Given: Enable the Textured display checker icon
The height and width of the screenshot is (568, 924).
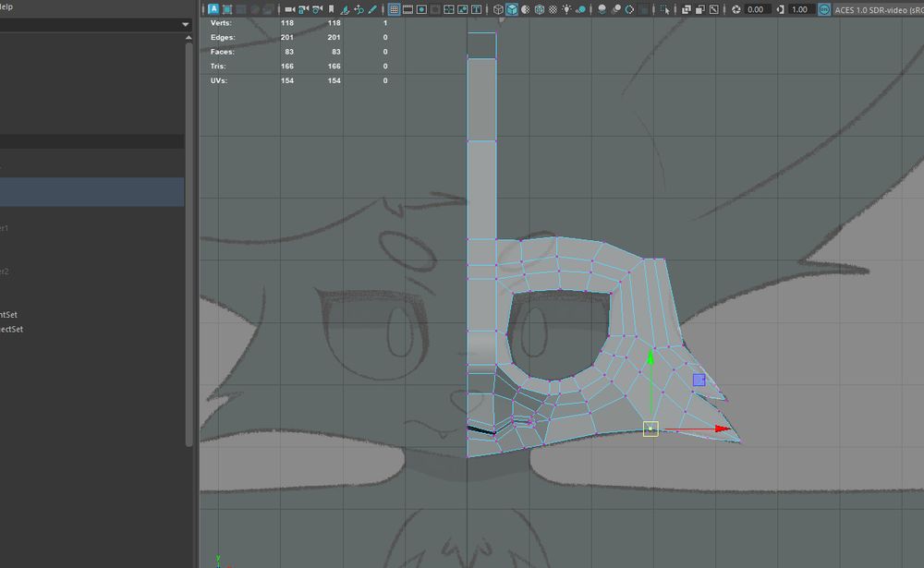Looking at the screenshot, I should (x=553, y=9).
